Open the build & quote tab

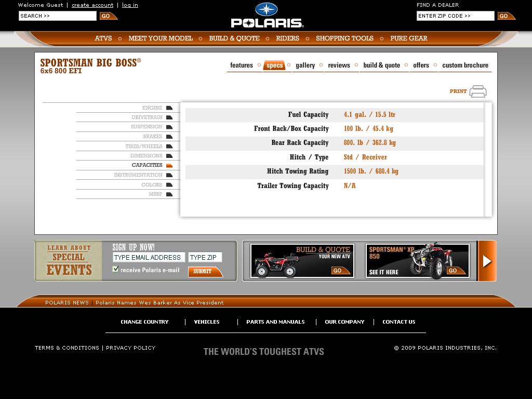coord(381,65)
